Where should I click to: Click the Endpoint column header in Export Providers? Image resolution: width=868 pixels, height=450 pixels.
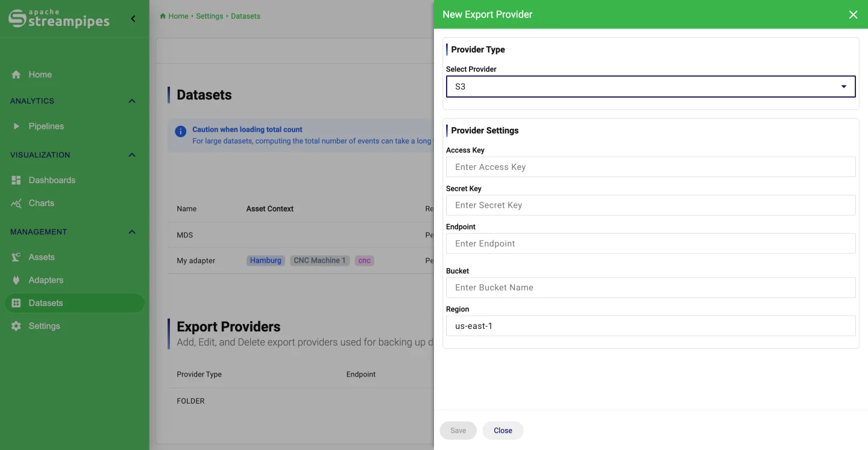pyautogui.click(x=361, y=375)
